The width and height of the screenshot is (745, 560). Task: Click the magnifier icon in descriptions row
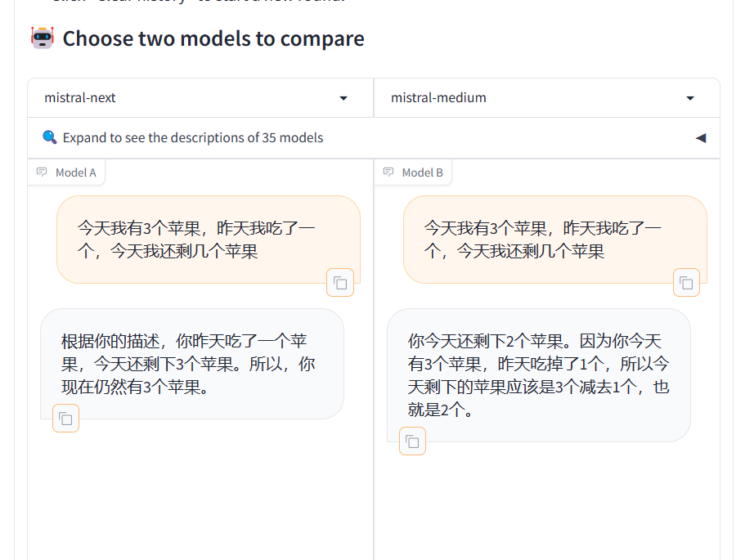50,137
